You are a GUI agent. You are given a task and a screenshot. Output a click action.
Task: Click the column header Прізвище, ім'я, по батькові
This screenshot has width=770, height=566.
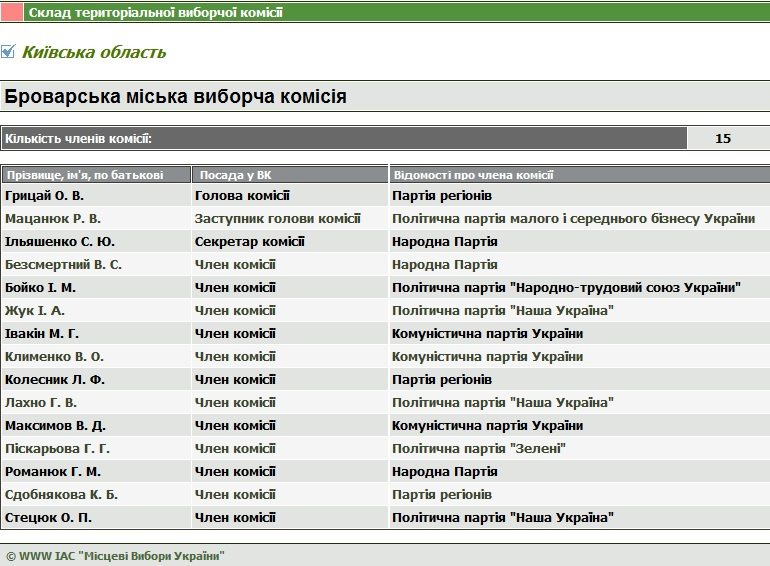pyautogui.click(x=85, y=175)
